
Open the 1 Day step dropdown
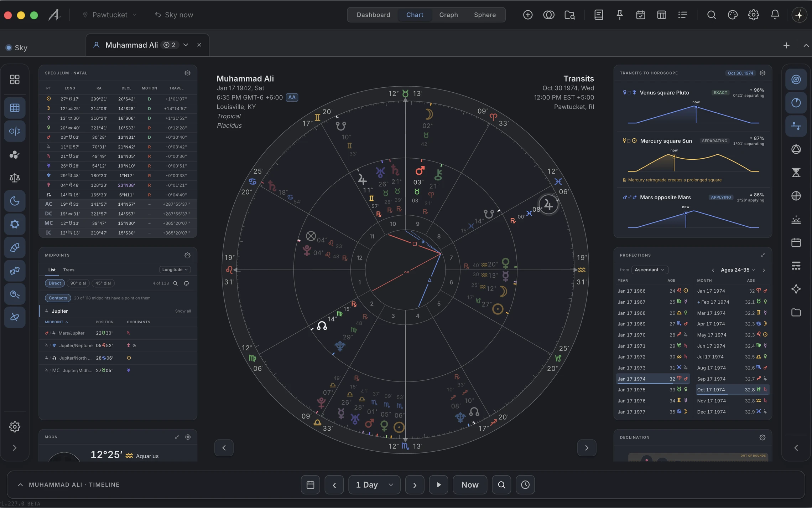point(374,485)
